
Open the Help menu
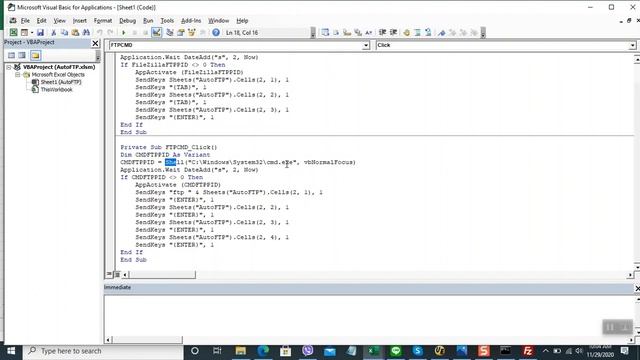coord(242,20)
